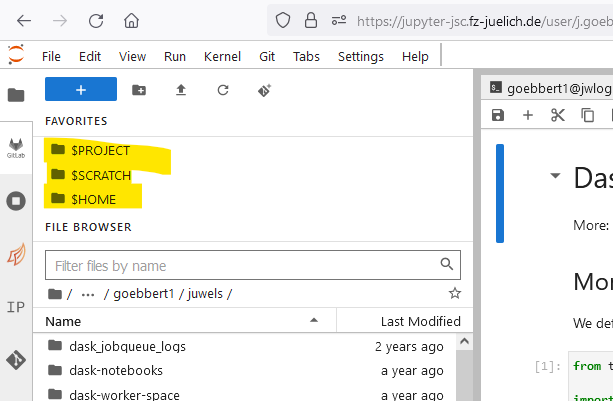
Task: Go forward in the browser
Action: click(60, 21)
